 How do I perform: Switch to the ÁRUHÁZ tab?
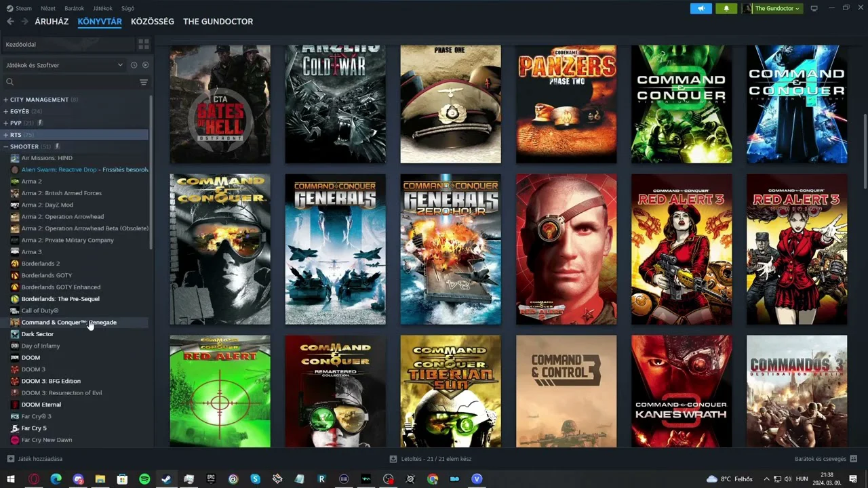click(x=52, y=22)
